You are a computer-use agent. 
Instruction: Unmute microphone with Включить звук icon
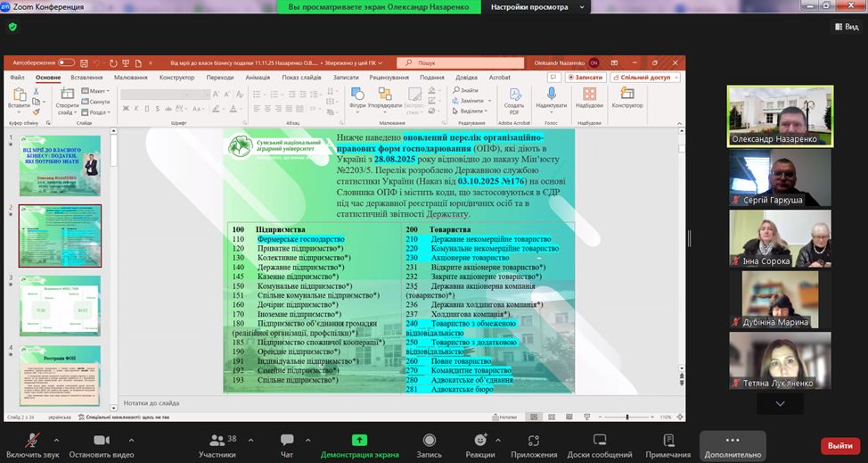pos(32,440)
